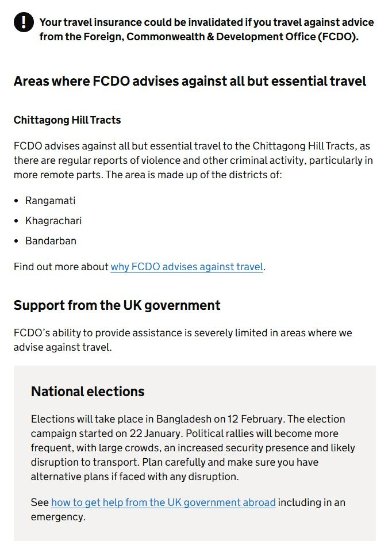Follow 'how to get help from the UK government abroad' link
The height and width of the screenshot is (541, 392).
pyautogui.click(x=163, y=502)
